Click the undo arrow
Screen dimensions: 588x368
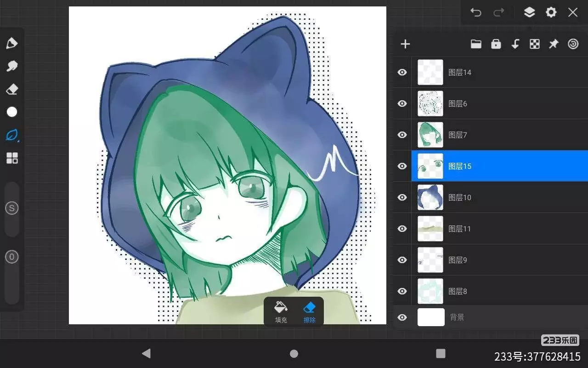tap(475, 12)
